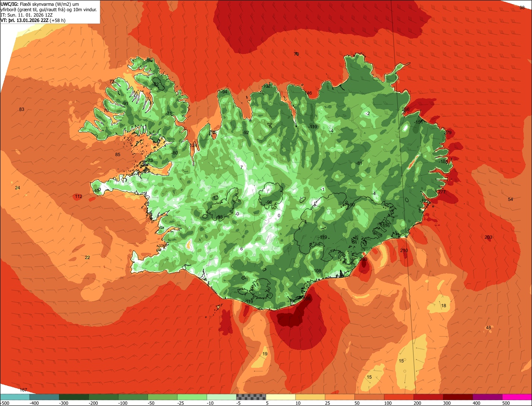Click the map value '85' in Breiðafjörður bay
Image resolution: width=532 pixels, height=406 pixels.
pyautogui.click(x=118, y=154)
